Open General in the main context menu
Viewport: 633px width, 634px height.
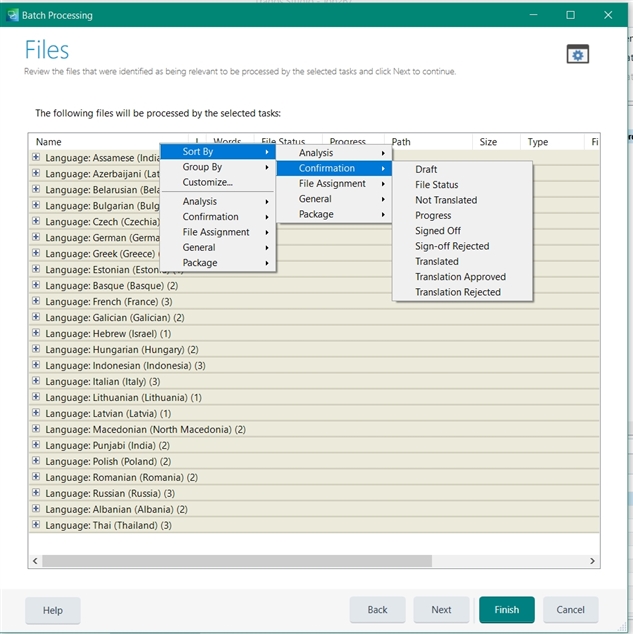pos(218,247)
